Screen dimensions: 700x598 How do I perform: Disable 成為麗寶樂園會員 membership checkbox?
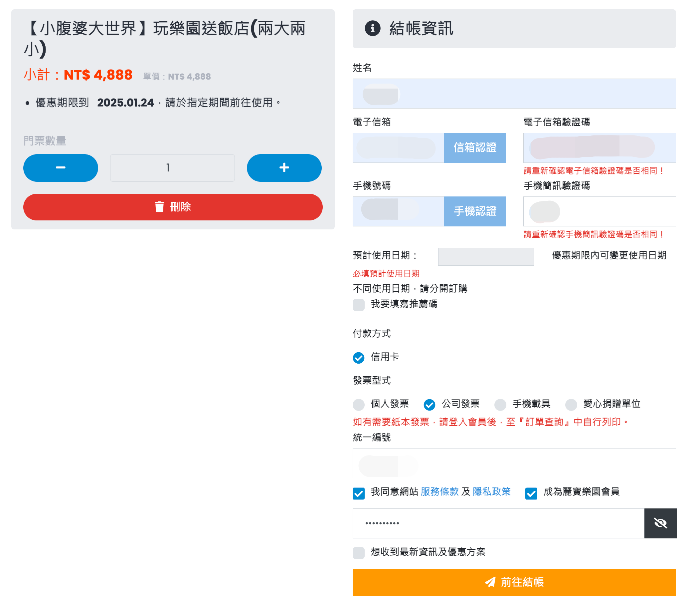pyautogui.click(x=529, y=492)
